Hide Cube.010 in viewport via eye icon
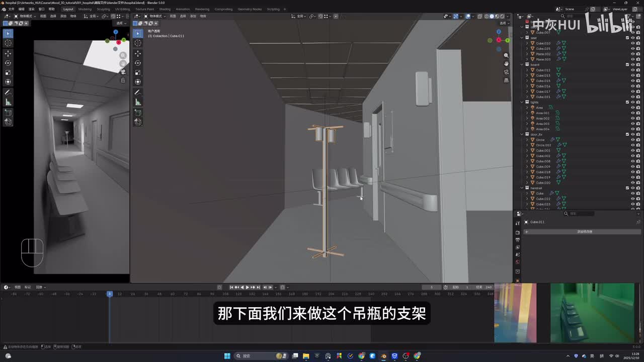The height and width of the screenshot is (362, 644). pyautogui.click(x=632, y=43)
